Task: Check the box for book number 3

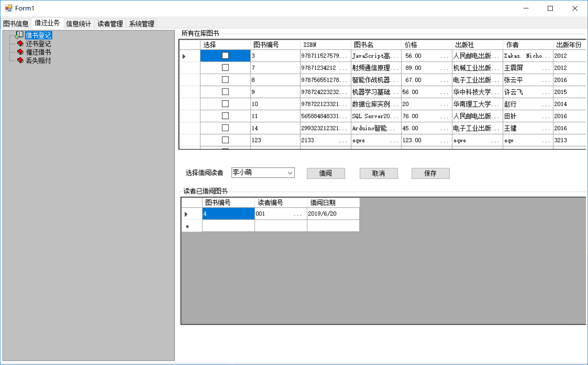Action: [x=225, y=55]
